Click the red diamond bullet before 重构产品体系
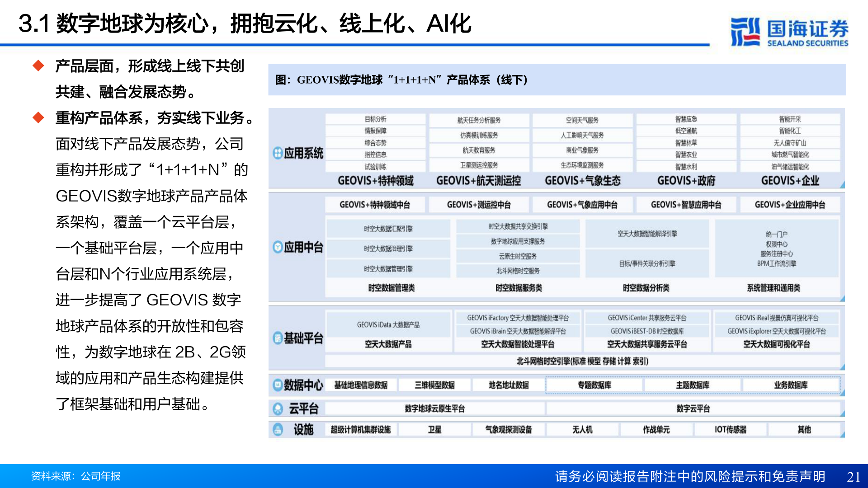This screenshot has width=868, height=488. (x=38, y=118)
